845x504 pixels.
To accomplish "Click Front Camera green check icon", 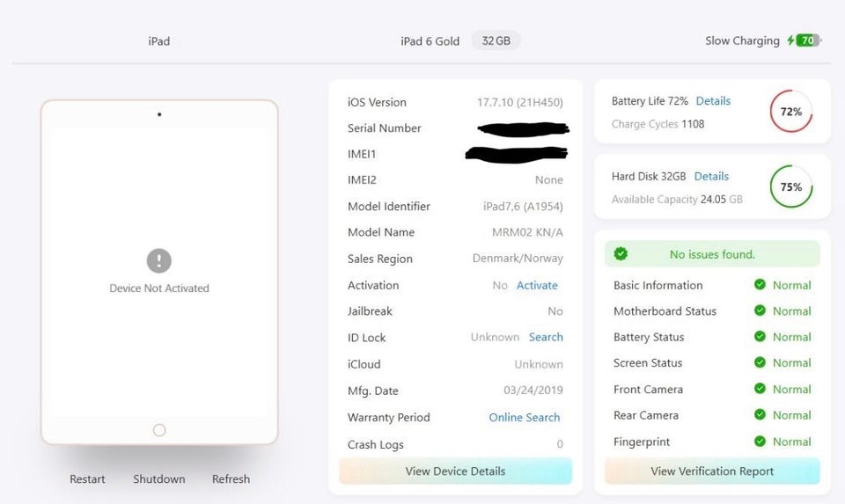I will click(760, 388).
